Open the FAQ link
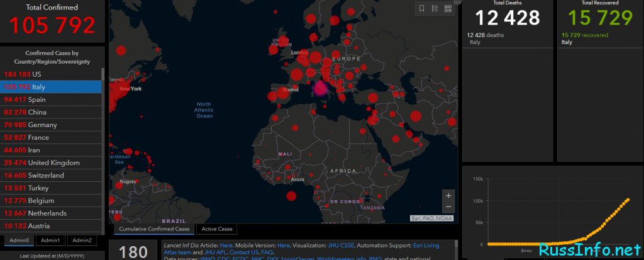The image size is (644, 260). [x=267, y=252]
